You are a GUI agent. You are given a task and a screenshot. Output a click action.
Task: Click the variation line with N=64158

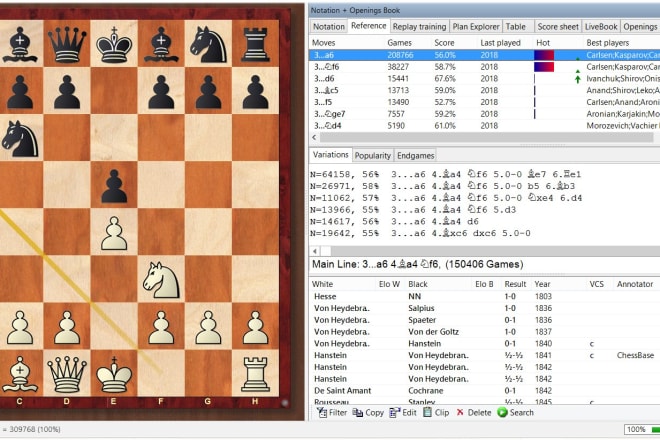click(446, 174)
